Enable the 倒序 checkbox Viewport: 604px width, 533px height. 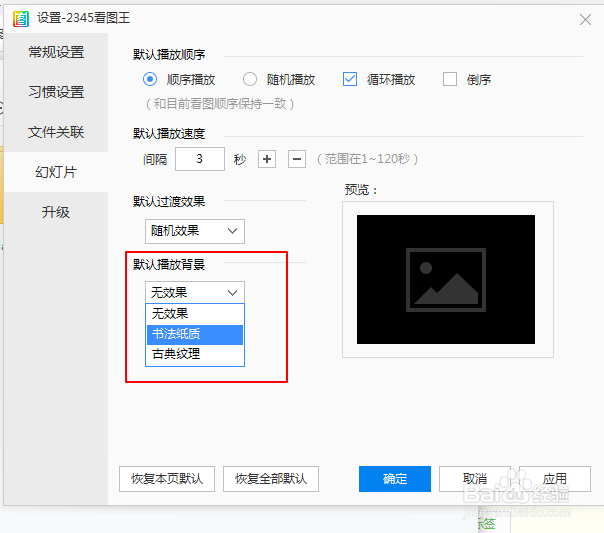point(450,79)
